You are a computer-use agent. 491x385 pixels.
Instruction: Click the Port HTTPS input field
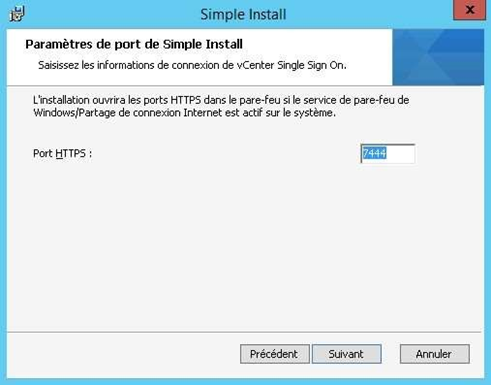coord(388,154)
